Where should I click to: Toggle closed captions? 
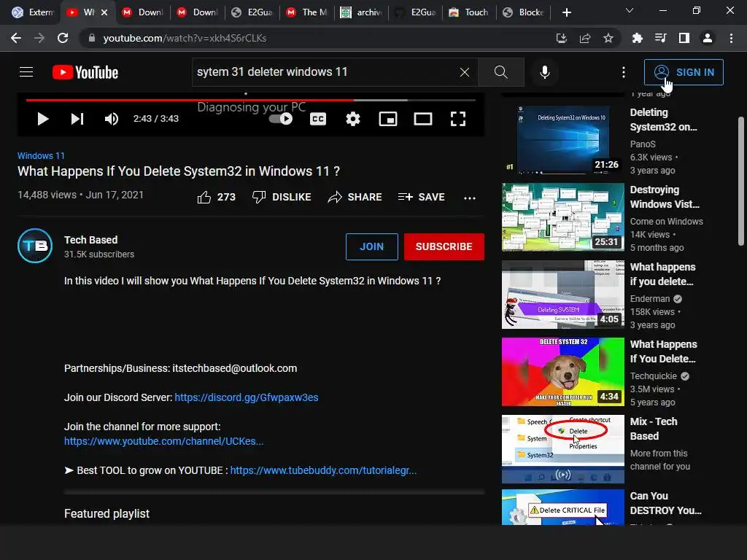tap(318, 119)
